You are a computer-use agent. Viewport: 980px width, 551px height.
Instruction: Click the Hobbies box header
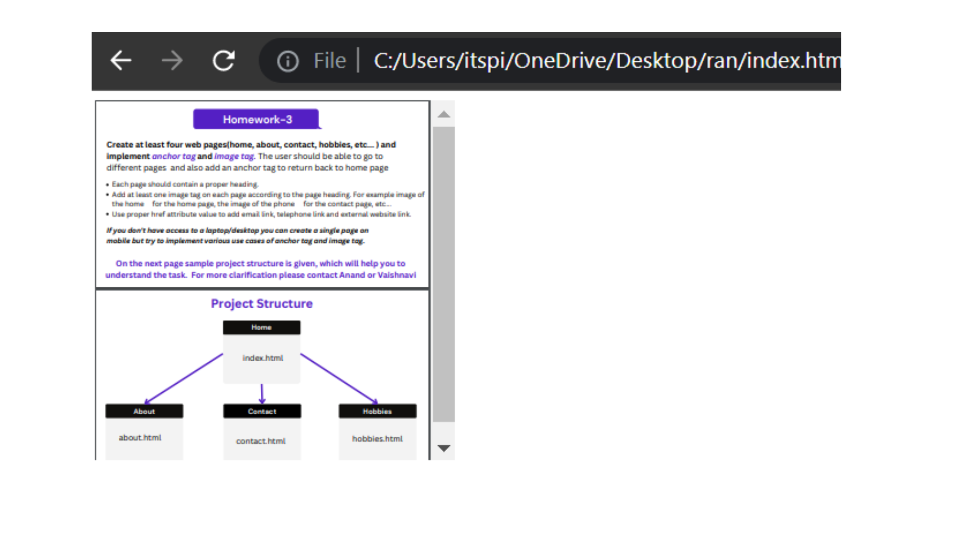click(378, 411)
